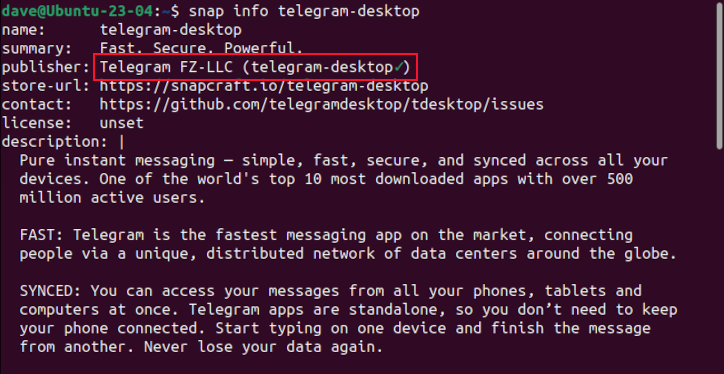Click the 'million active users.' line
The image size is (724, 374).
point(112,198)
